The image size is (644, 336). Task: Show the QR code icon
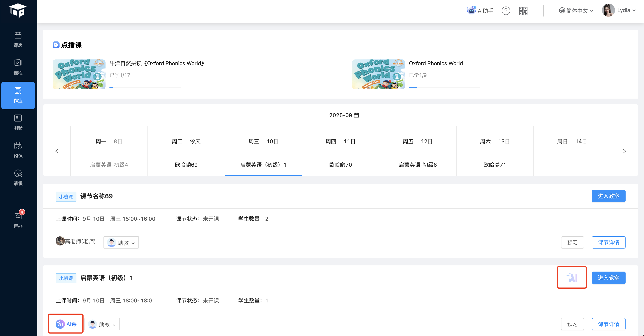523,11
